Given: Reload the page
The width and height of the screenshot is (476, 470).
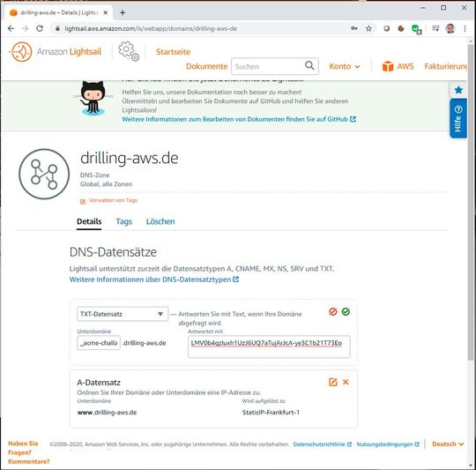Looking at the screenshot, I should [x=40, y=28].
